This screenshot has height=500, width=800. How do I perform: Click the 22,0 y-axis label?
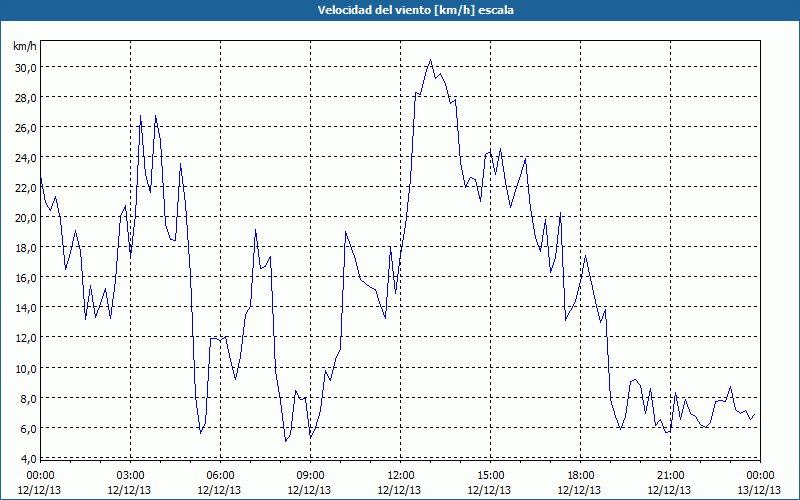(x=25, y=188)
